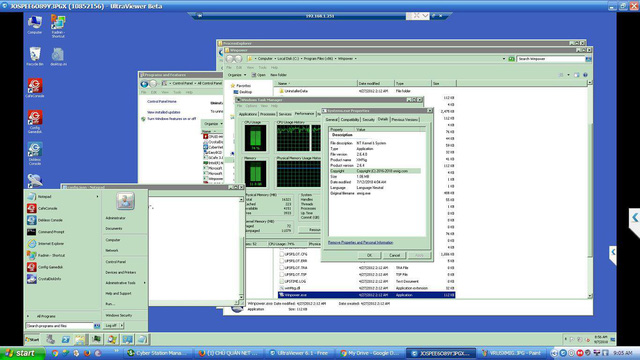Click the outer Windows XP start button

(x=21, y=353)
